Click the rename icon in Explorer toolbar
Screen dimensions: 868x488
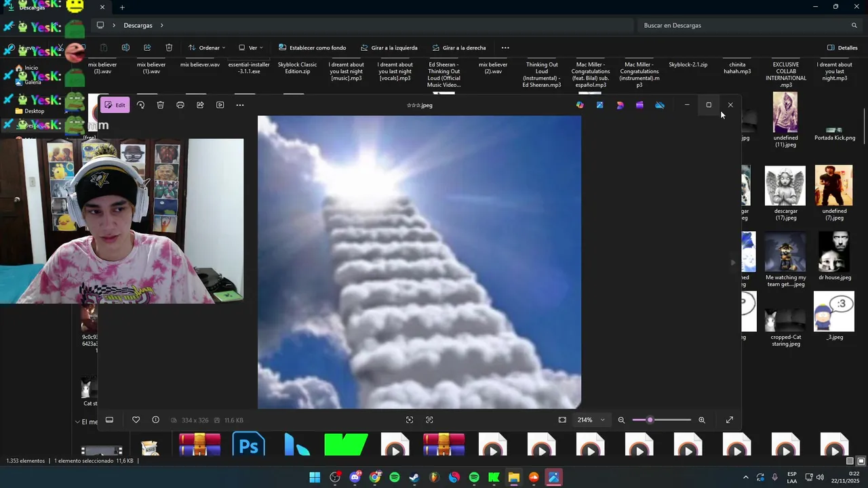[125, 47]
